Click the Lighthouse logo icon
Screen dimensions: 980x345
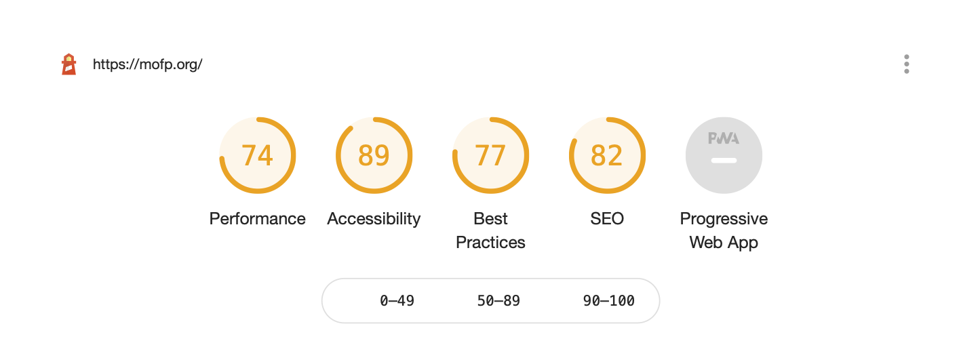tap(68, 64)
